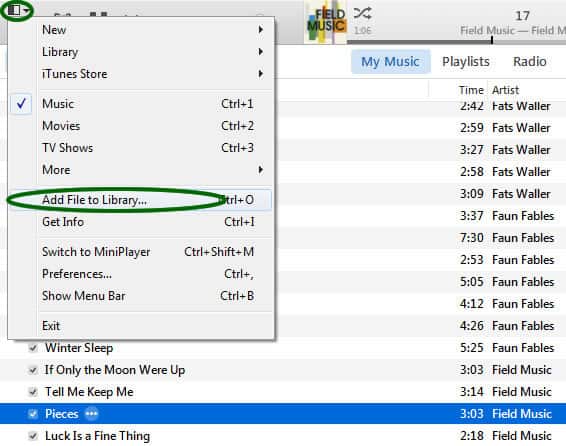Switch to the Playlists tab
This screenshot has width=566, height=446.
(x=466, y=62)
